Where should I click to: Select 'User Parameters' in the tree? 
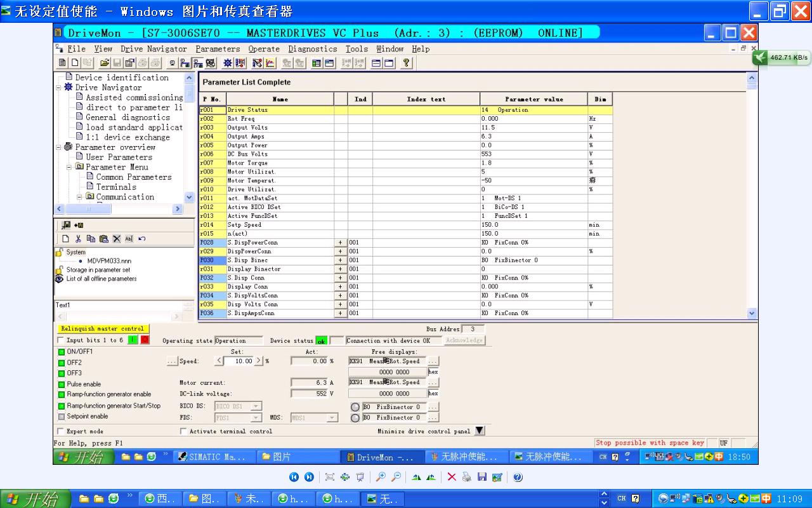(119, 157)
